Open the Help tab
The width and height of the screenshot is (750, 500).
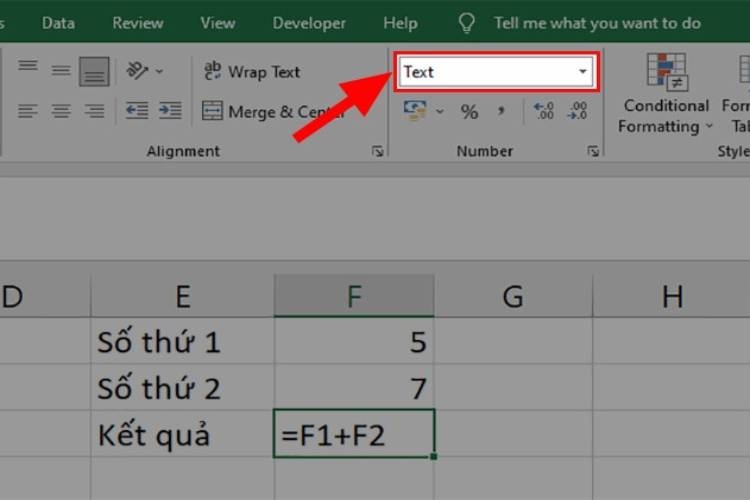(400, 23)
